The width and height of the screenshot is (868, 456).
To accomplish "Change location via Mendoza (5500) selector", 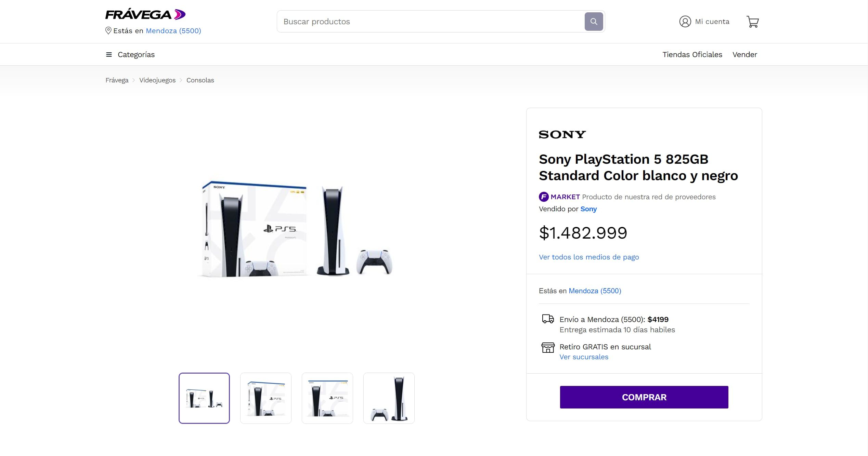I will [173, 31].
